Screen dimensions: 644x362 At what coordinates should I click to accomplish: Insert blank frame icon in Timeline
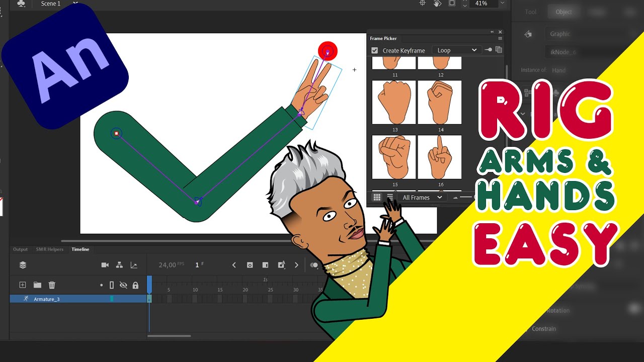pyautogui.click(x=266, y=265)
